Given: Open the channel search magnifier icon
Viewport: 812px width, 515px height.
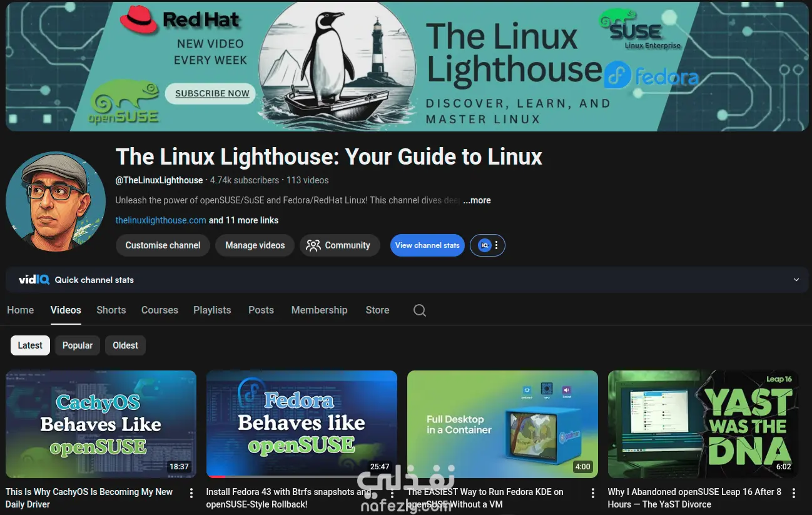Looking at the screenshot, I should (420, 310).
